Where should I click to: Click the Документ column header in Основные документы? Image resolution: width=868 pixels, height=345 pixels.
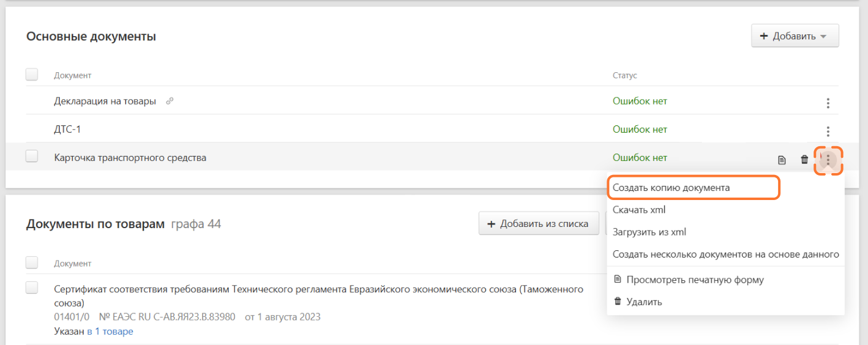coord(72,75)
